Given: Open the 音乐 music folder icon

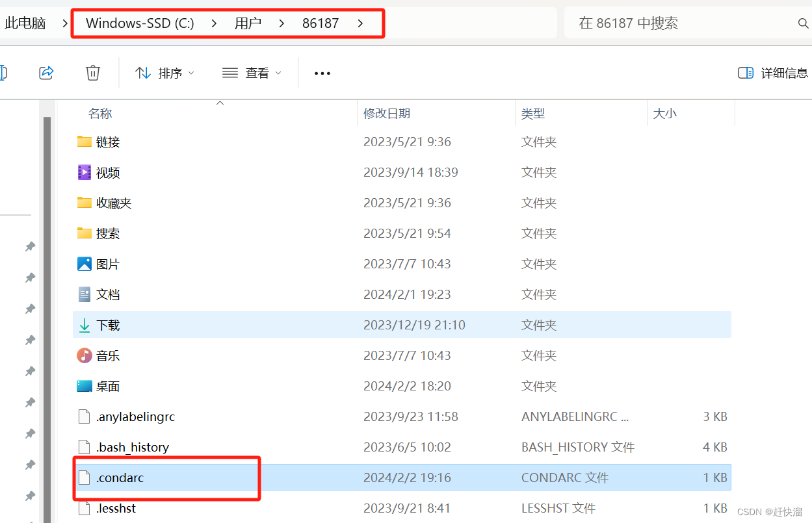Looking at the screenshot, I should pyautogui.click(x=85, y=355).
